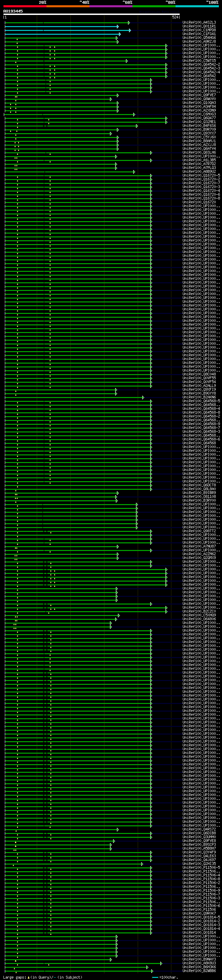Open hit UniRef100_Q011R1
This screenshot has width=222, height=980.
pos(199,26)
